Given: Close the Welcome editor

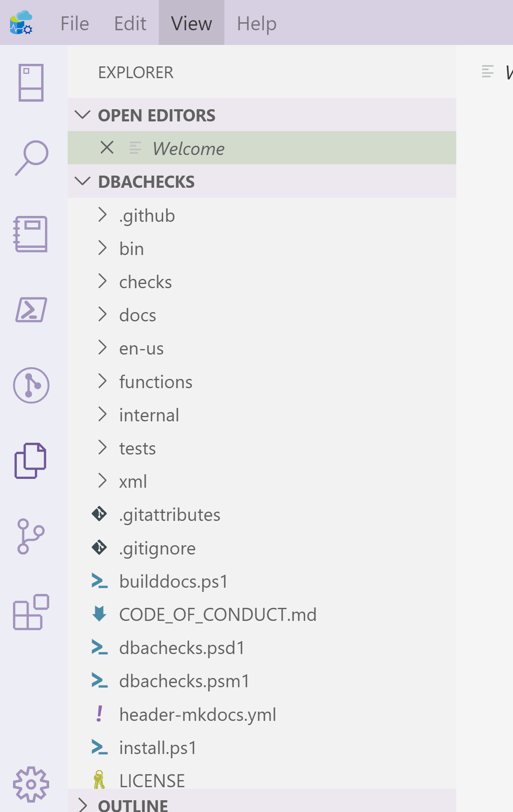Looking at the screenshot, I should (107, 147).
